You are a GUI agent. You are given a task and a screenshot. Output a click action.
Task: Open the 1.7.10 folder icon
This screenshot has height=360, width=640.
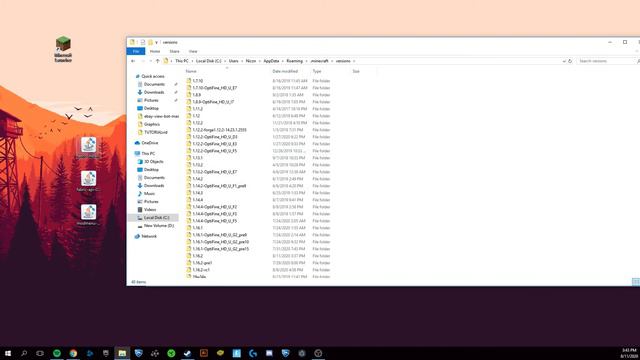[189, 81]
